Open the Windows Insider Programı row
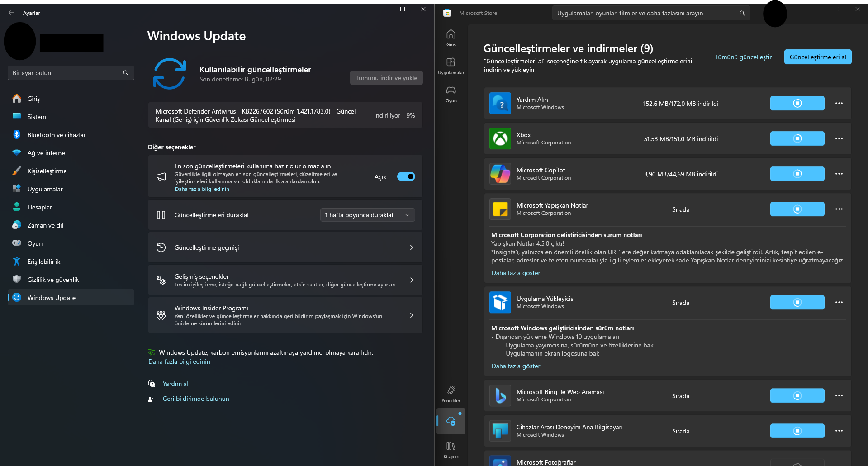Screen dimensions: 868x466 tap(285, 315)
